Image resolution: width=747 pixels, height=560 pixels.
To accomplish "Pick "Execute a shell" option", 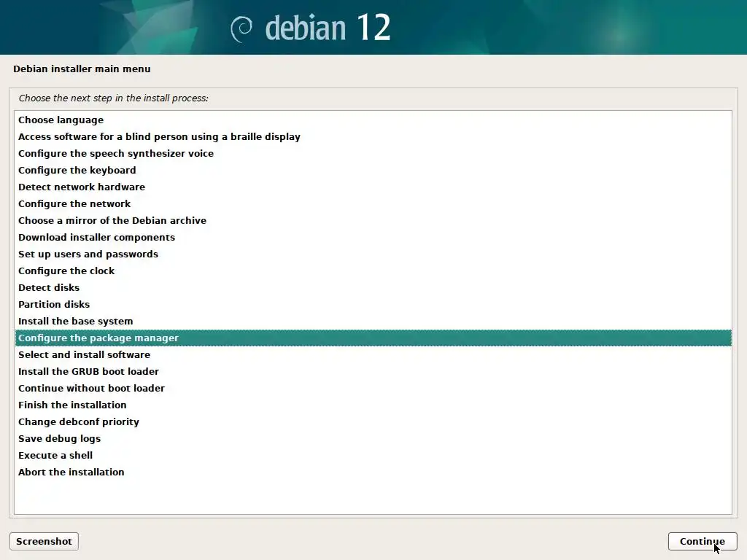I will [373, 455].
